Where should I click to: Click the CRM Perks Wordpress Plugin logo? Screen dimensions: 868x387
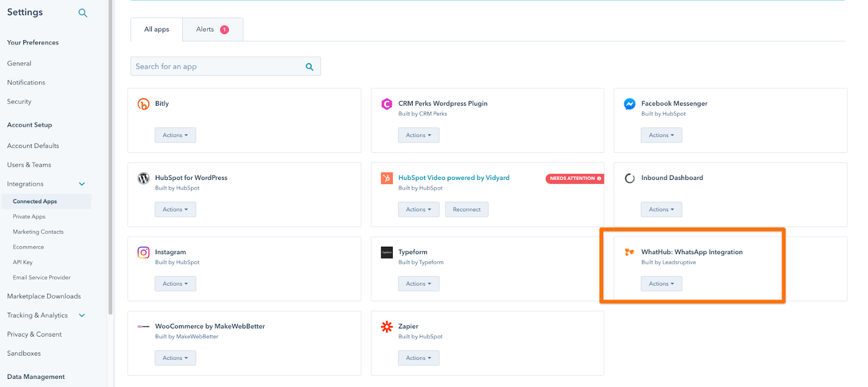(387, 104)
